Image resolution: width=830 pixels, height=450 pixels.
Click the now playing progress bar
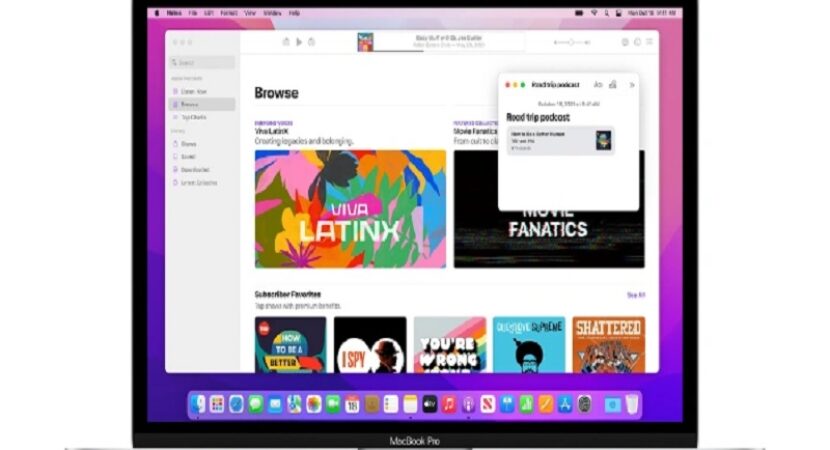[x=449, y=51]
